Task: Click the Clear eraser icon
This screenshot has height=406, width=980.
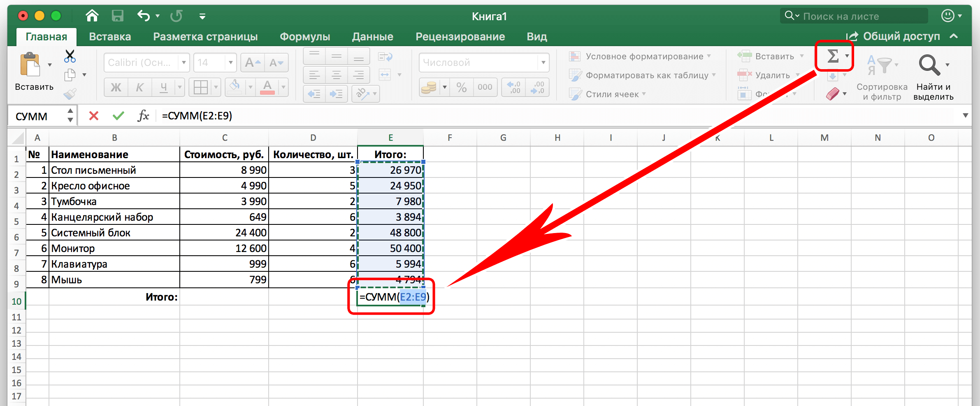Action: pos(832,94)
